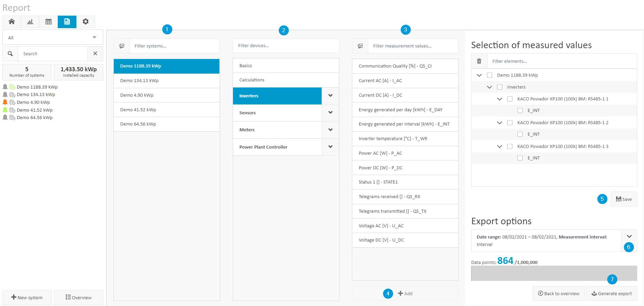Viewport: 644px width, 306px height.
Task: Select Basics device category
Action: tap(286, 65)
